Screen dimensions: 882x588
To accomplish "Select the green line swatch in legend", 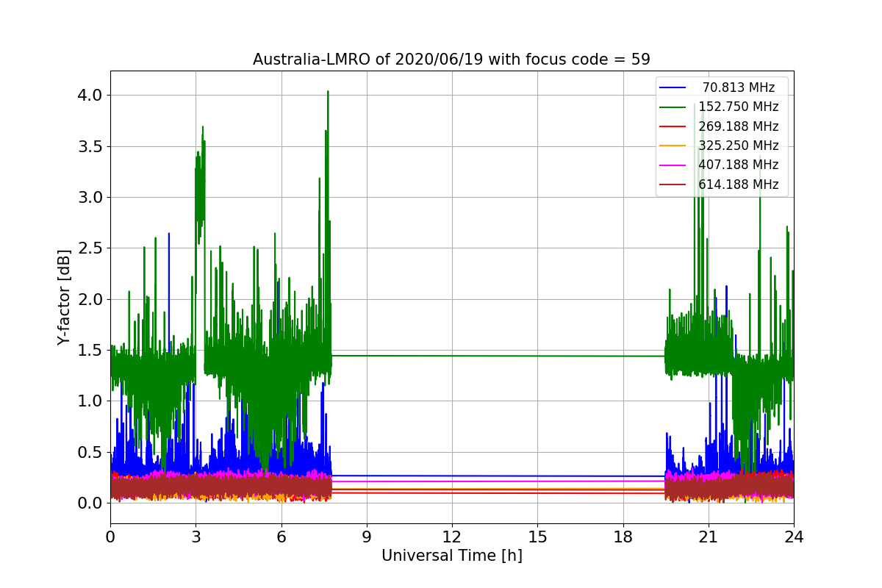I will (673, 107).
